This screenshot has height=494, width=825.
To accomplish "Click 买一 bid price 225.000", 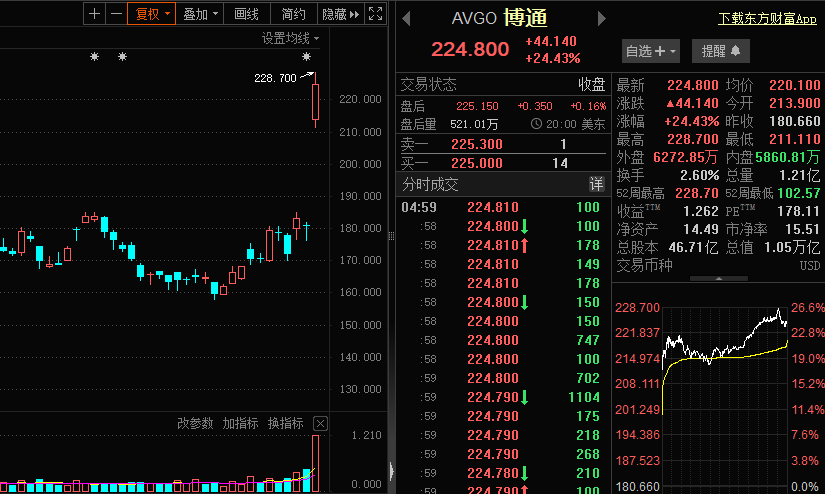I will coord(477,163).
